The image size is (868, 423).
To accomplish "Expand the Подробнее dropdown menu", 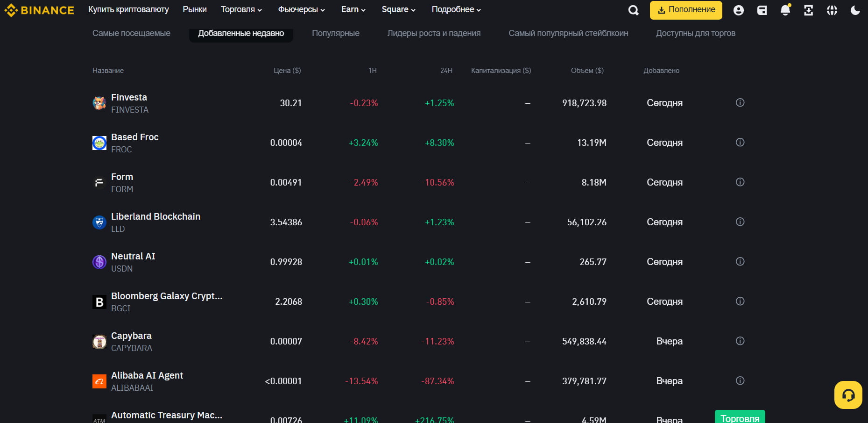I will point(456,9).
